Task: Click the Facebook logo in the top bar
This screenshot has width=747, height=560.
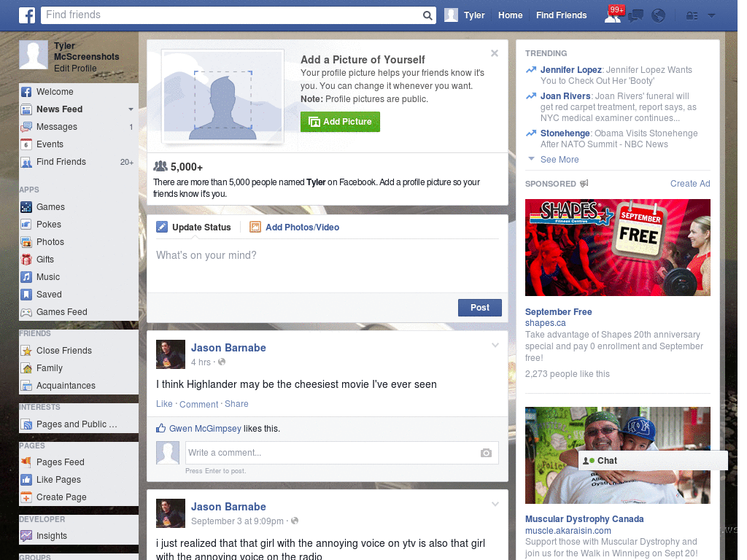Action: (x=27, y=15)
